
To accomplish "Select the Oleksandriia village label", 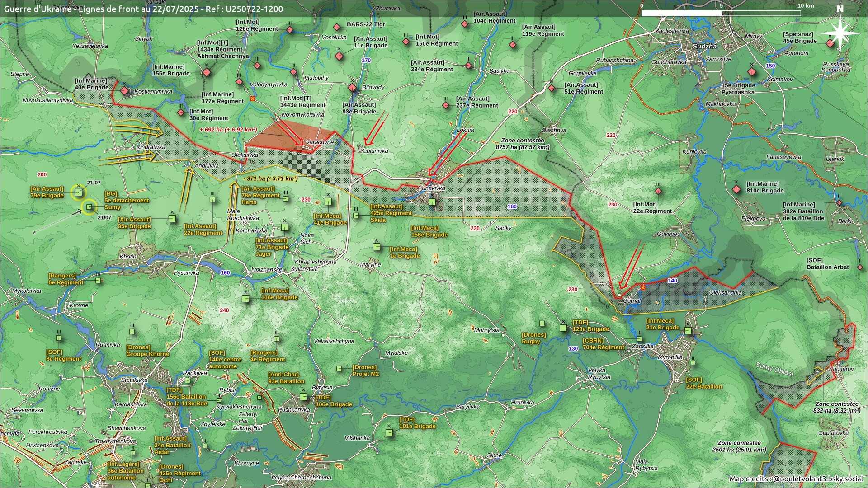I will point(725,292).
